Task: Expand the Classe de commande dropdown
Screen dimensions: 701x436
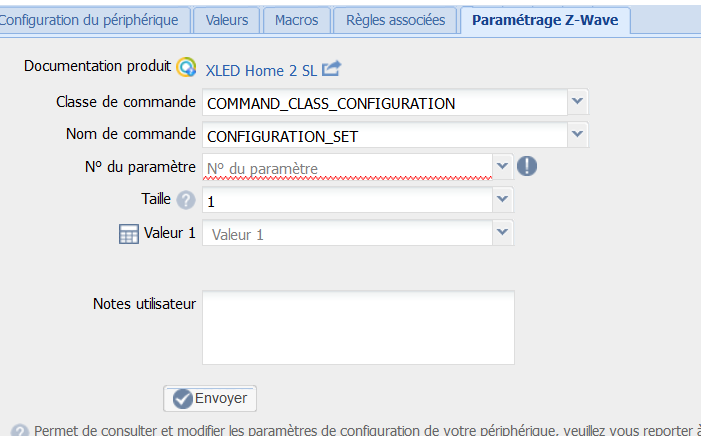Action: (x=578, y=102)
